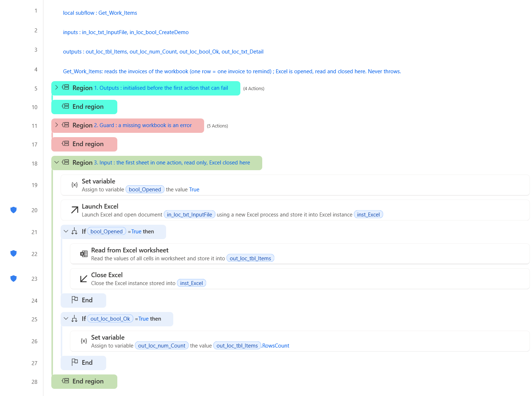The width and height of the screenshot is (532, 396).
Task: Click the '(4 Actions)' label
Action: (254, 89)
